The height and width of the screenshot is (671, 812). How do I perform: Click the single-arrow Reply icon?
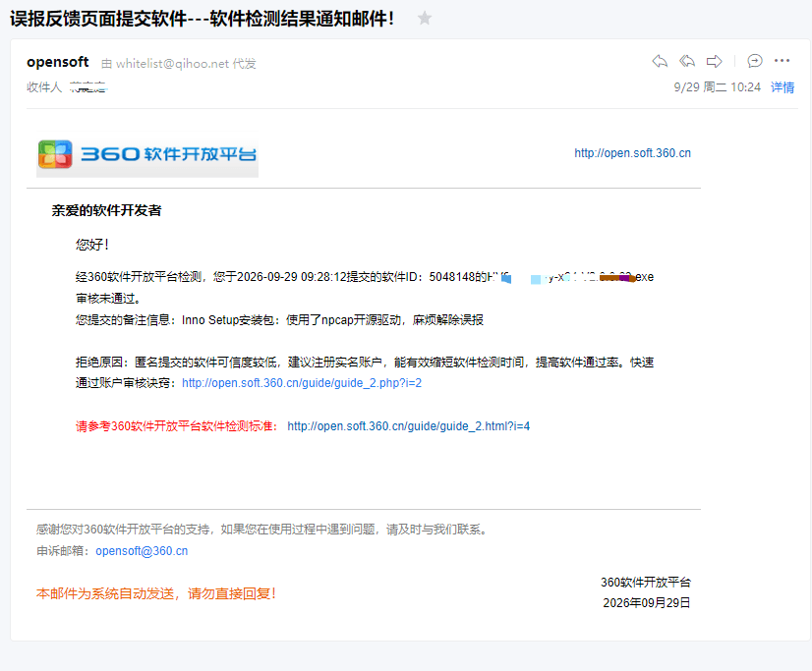660,61
